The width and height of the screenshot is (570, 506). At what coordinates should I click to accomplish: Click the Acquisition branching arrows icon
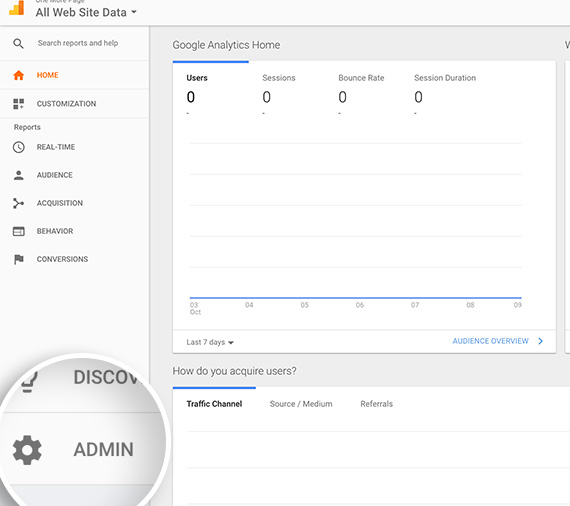[19, 203]
